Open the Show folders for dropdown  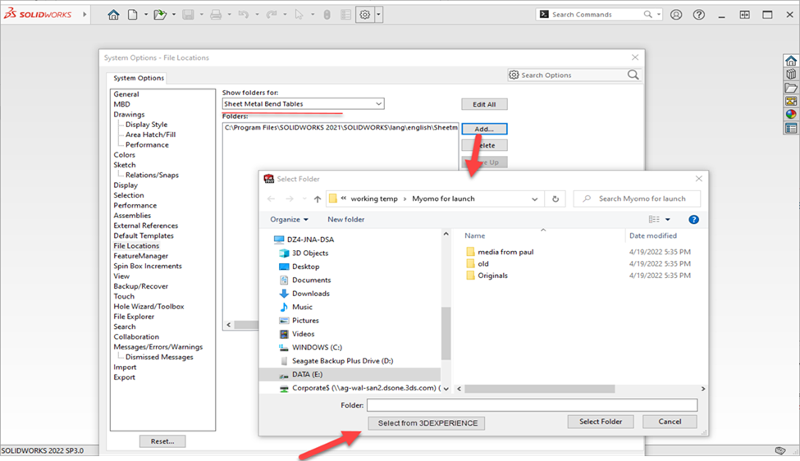[x=303, y=104]
